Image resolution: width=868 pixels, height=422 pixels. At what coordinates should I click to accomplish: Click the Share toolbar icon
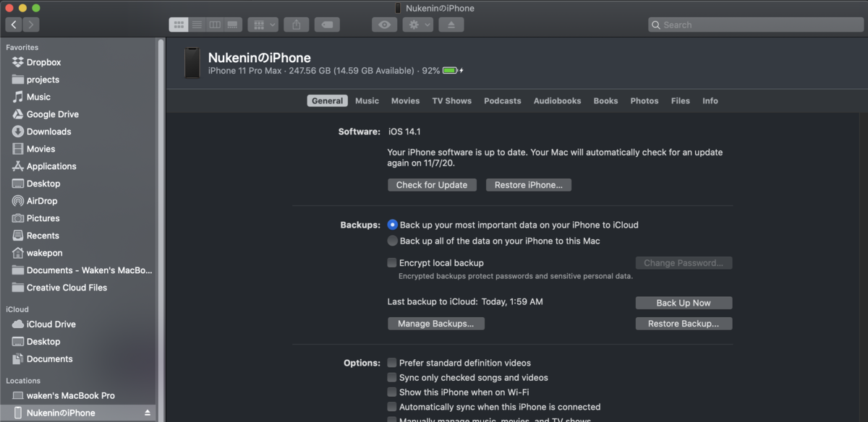[297, 25]
